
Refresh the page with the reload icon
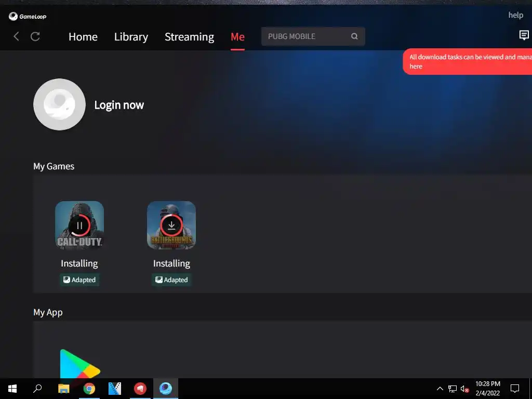click(35, 36)
